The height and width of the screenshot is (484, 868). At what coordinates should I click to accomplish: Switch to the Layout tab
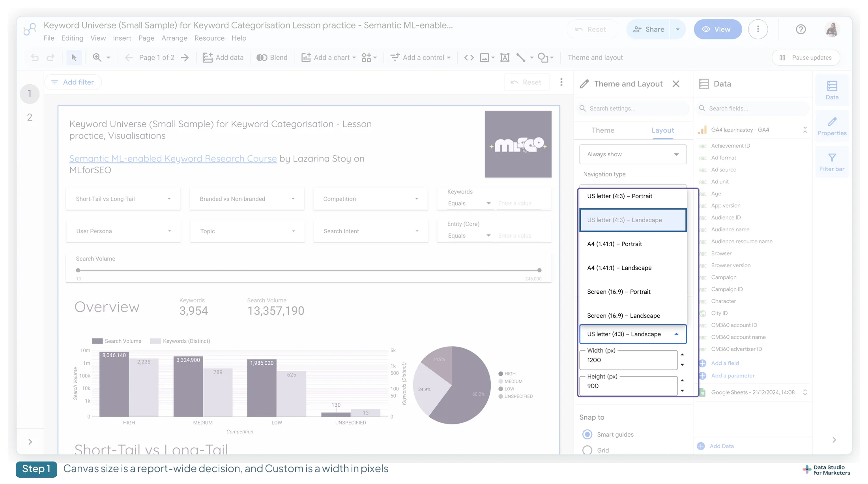(662, 130)
